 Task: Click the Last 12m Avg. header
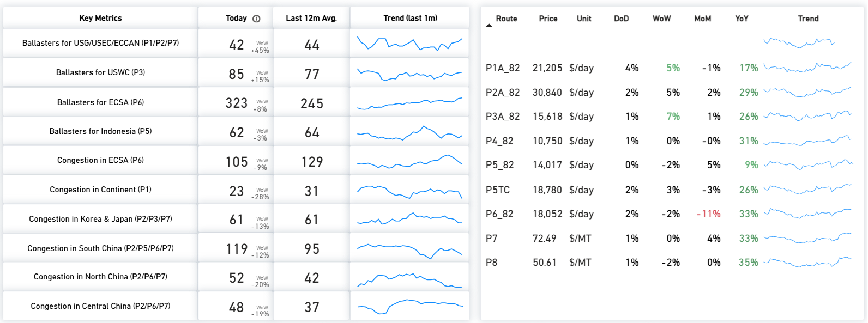(x=311, y=18)
